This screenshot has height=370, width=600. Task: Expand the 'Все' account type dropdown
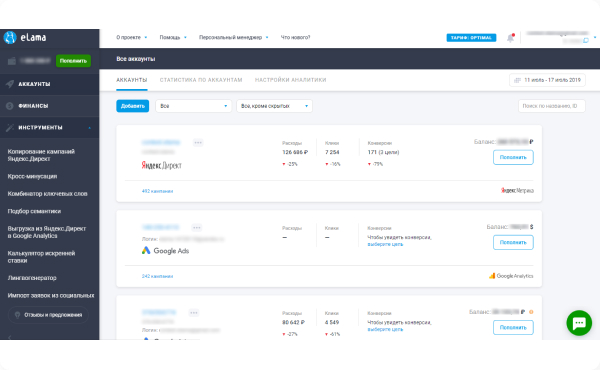coord(193,106)
